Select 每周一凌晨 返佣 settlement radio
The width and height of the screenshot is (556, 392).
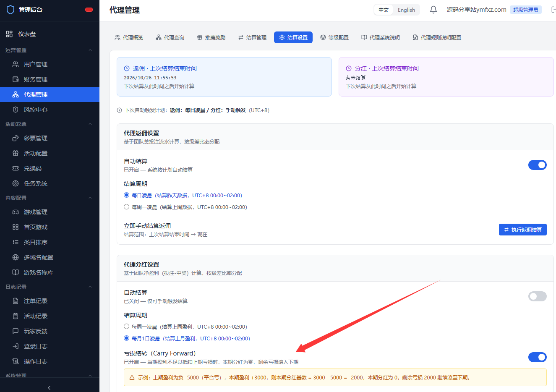pyautogui.click(x=126, y=207)
